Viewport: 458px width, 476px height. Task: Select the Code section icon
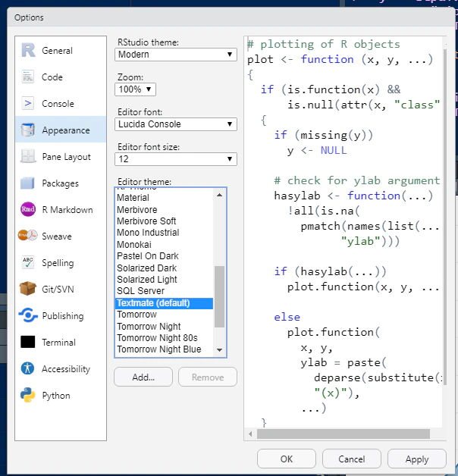(27, 77)
